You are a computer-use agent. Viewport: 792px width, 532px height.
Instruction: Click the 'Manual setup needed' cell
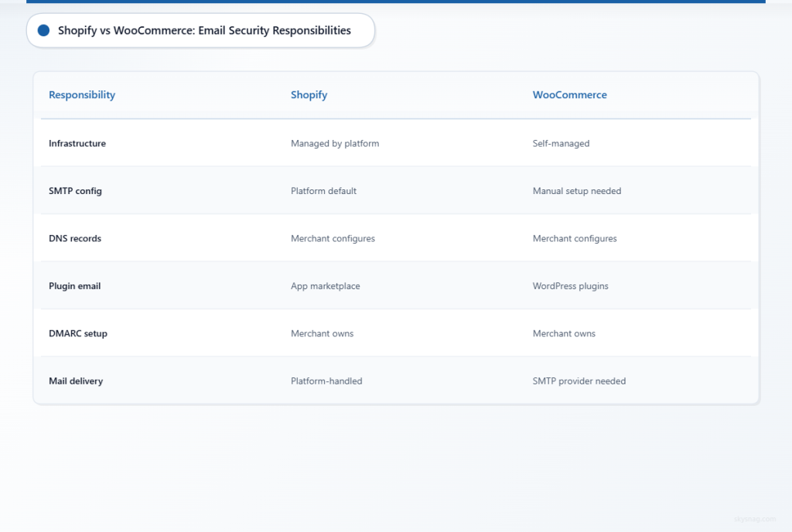[576, 191]
